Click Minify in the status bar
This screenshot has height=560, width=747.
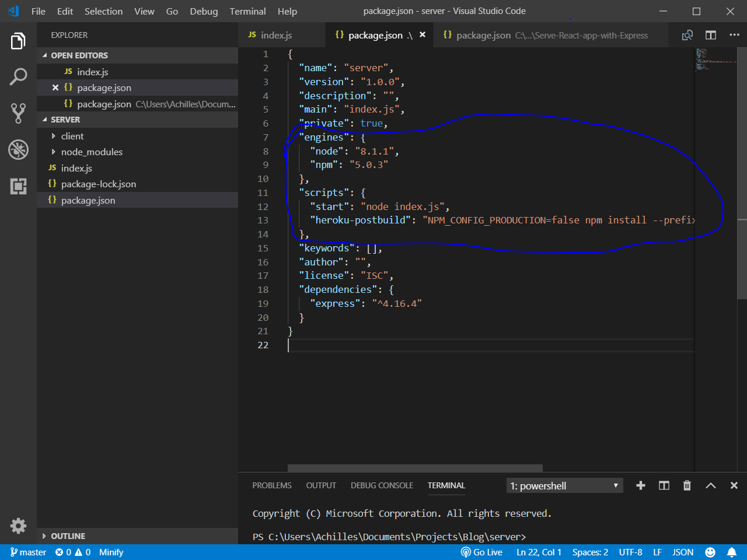[111, 552]
